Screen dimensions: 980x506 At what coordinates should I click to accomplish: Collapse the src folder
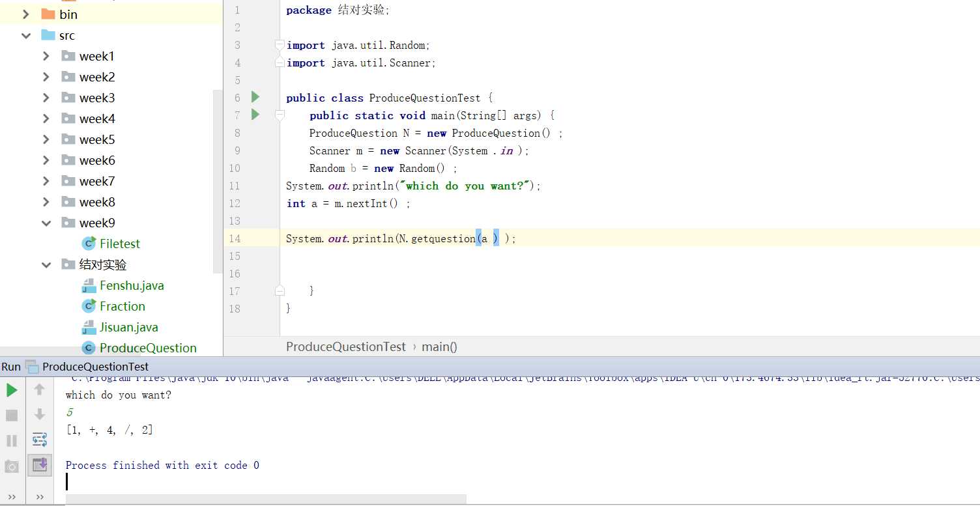tap(26, 35)
